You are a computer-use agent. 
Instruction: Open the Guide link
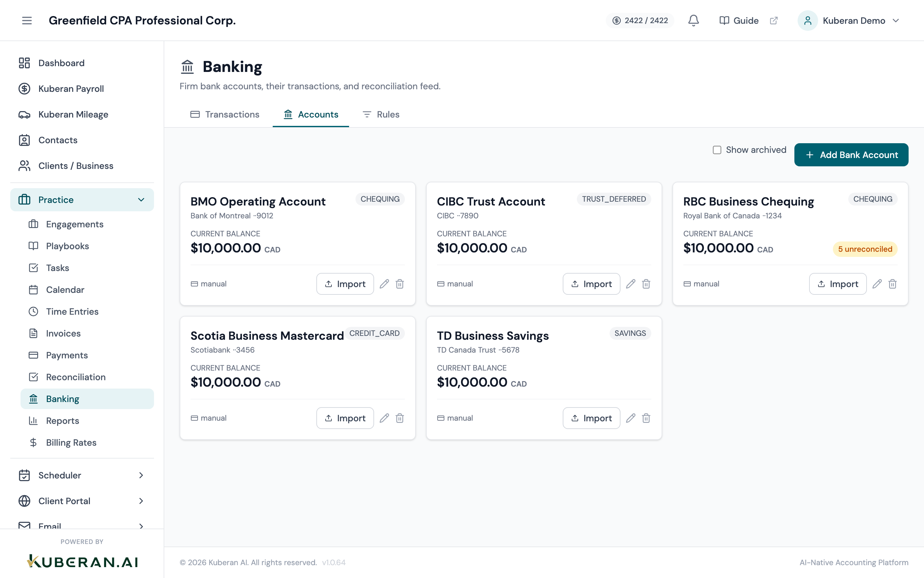[739, 21]
